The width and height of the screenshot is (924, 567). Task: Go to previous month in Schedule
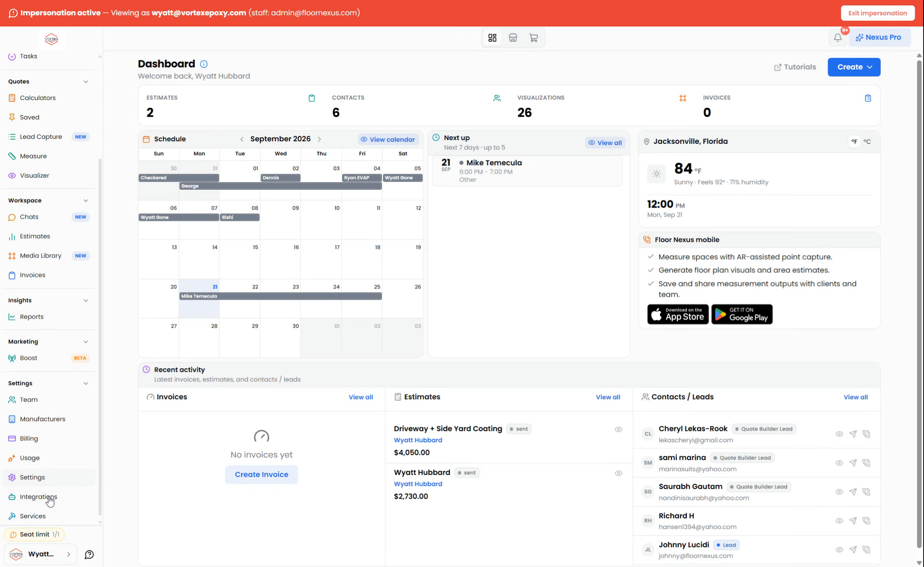pos(242,139)
